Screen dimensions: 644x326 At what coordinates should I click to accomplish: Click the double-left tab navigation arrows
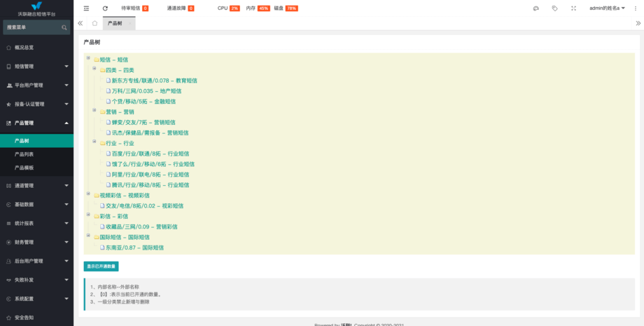tap(80, 23)
